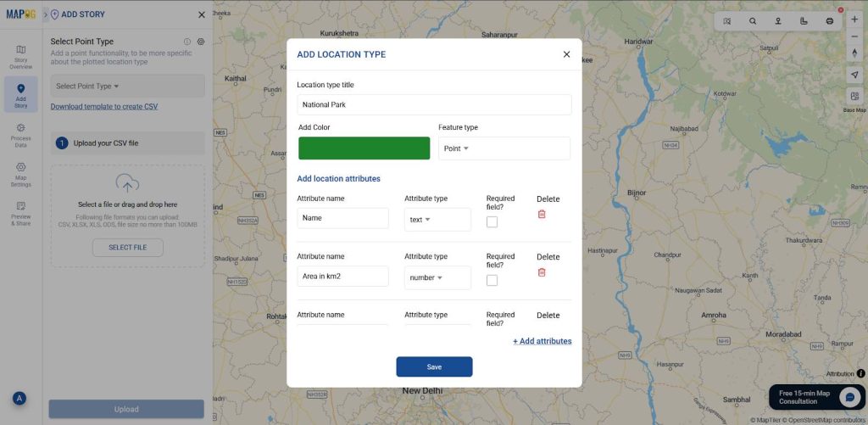The image size is (868, 425).
Task: Zoom out with the minus map button
Action: (854, 36)
